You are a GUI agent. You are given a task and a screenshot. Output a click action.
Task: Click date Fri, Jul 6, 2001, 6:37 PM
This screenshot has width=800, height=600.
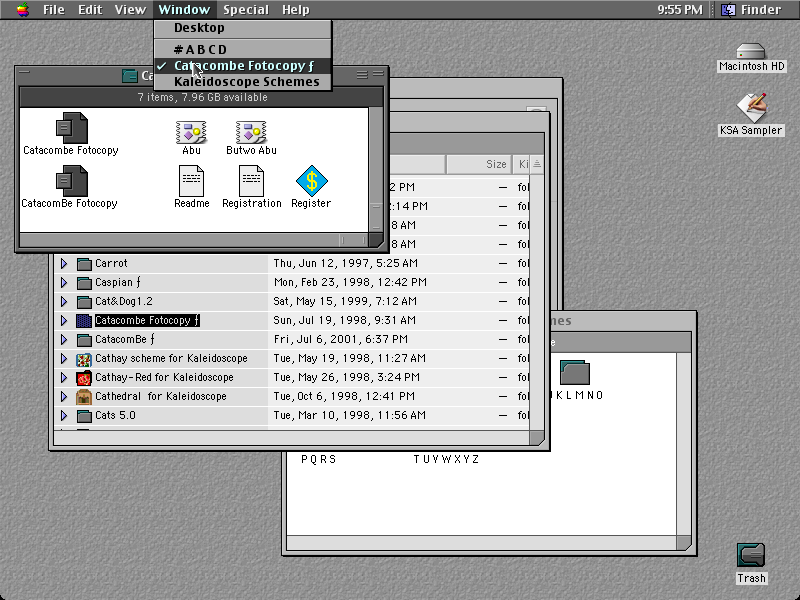pyautogui.click(x=340, y=339)
